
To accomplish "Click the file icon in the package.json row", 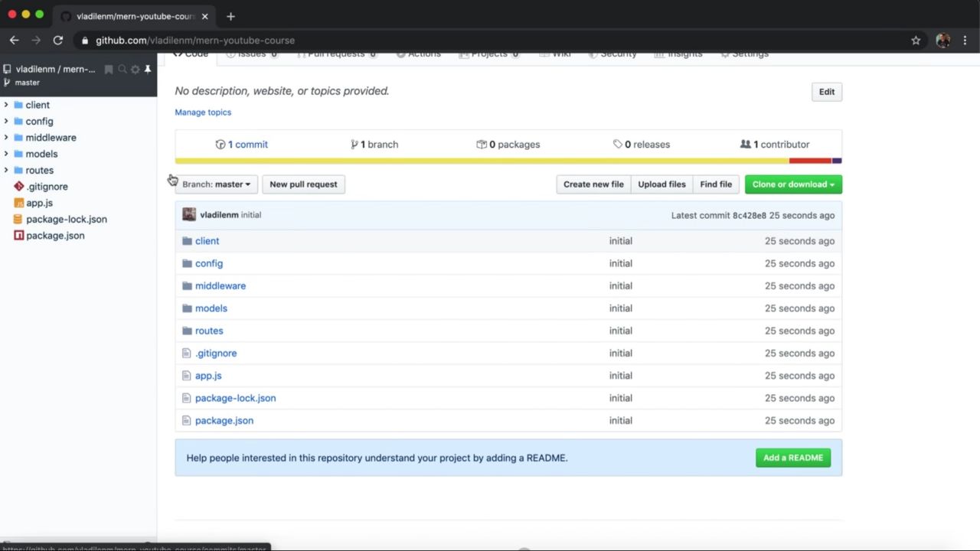I will pos(186,420).
